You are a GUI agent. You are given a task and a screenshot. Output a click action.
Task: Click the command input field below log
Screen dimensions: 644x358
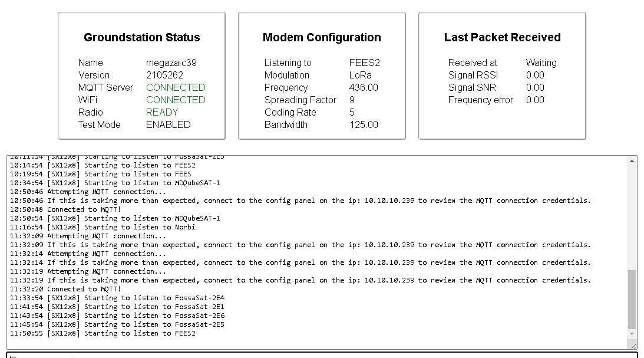(321, 355)
